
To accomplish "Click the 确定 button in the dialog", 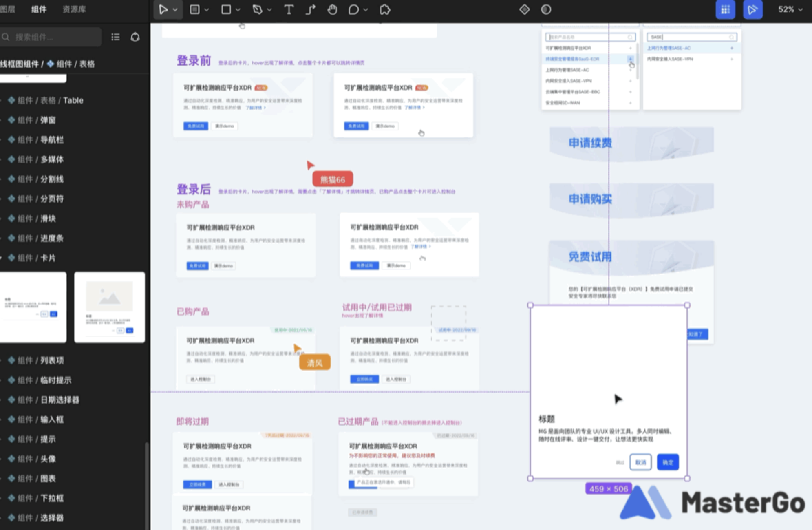I will click(x=668, y=462).
